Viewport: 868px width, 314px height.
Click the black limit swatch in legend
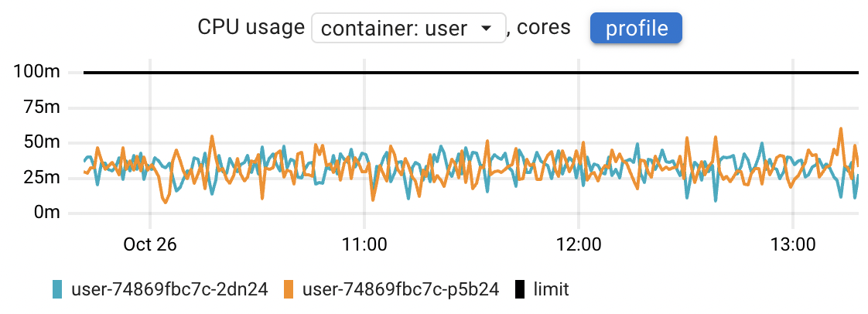click(x=518, y=289)
